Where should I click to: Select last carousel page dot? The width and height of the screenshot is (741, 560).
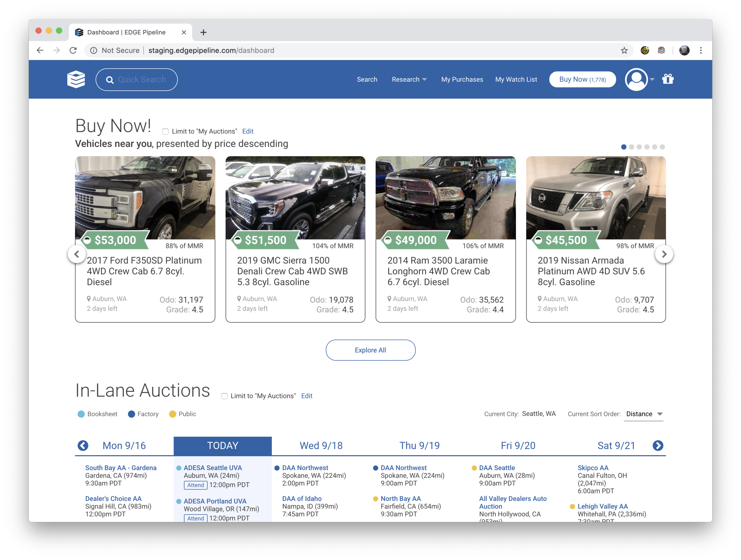coord(662,147)
